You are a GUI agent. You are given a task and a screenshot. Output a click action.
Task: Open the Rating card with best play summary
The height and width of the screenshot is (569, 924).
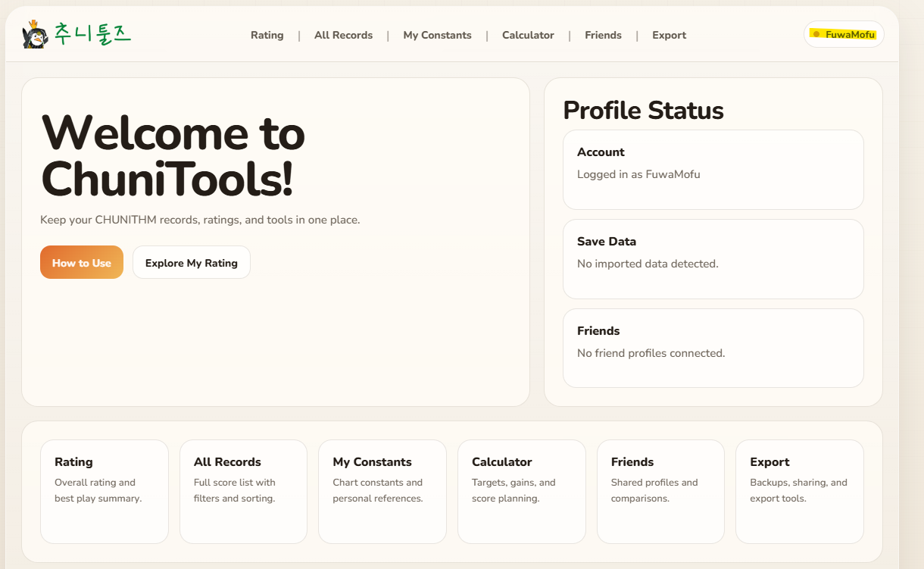pyautogui.click(x=105, y=491)
